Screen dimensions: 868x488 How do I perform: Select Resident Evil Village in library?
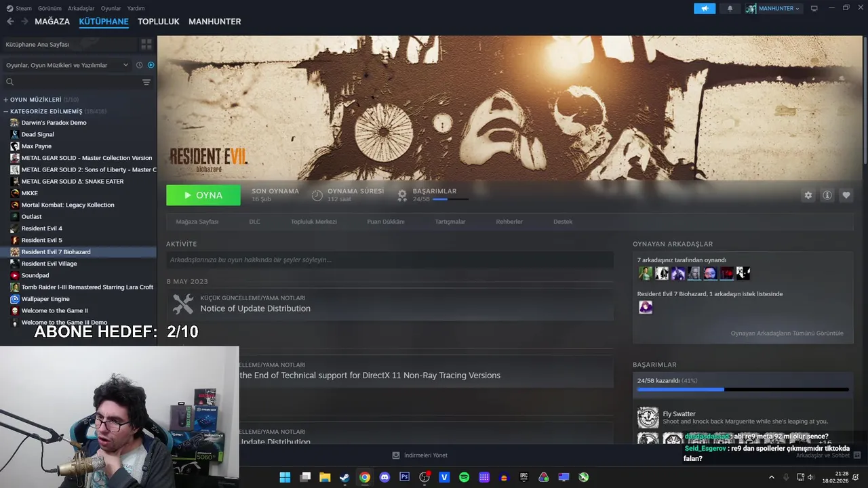point(49,264)
